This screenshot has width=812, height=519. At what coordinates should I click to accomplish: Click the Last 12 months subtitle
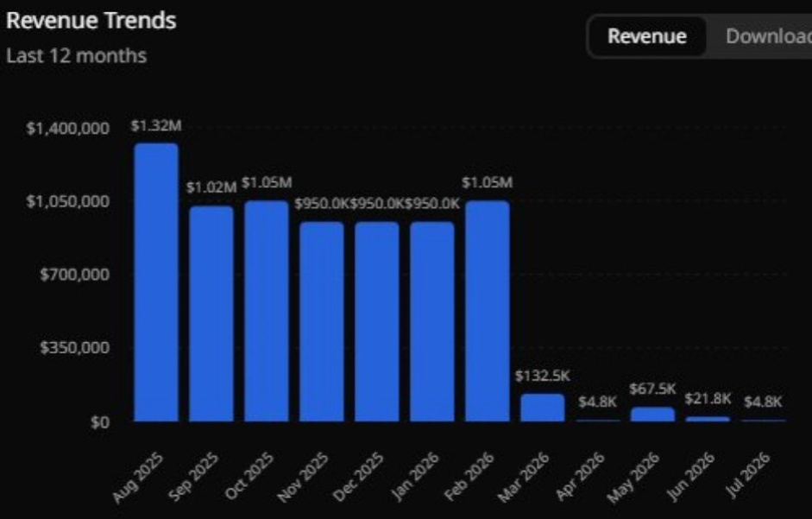77,55
